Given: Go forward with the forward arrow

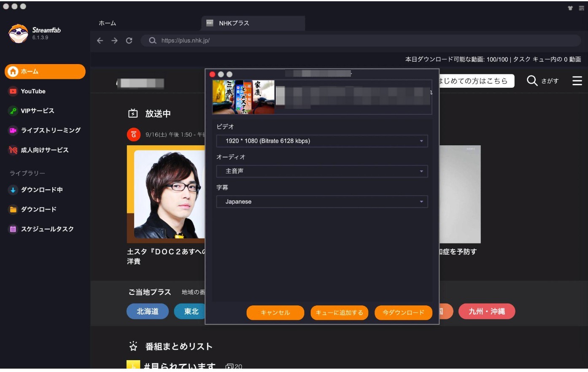Looking at the screenshot, I should pyautogui.click(x=114, y=40).
